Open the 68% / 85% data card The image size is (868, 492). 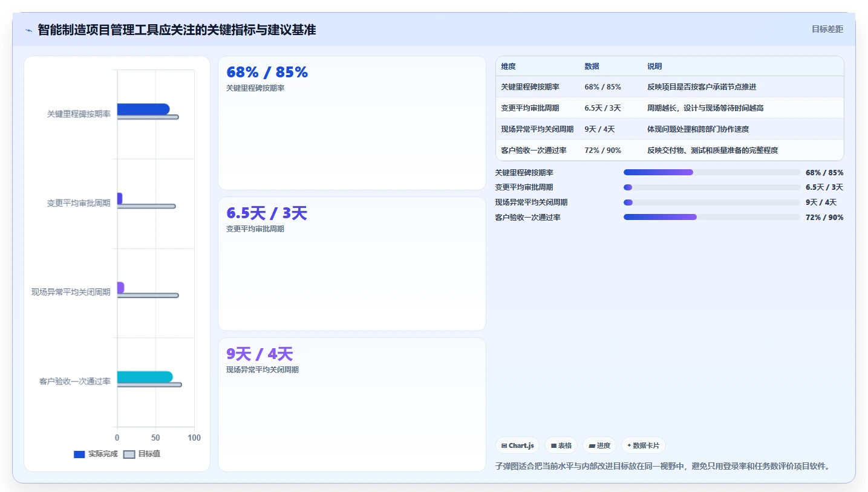(352, 123)
